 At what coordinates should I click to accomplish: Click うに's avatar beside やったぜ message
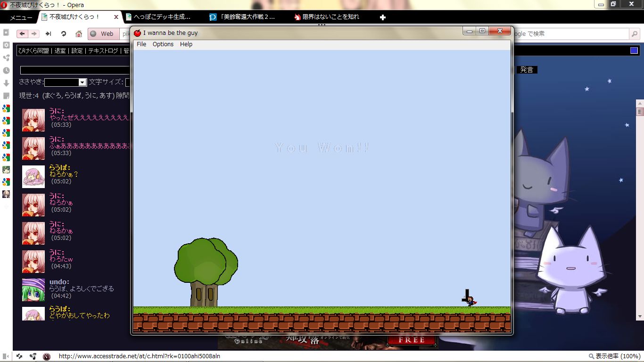pyautogui.click(x=33, y=120)
